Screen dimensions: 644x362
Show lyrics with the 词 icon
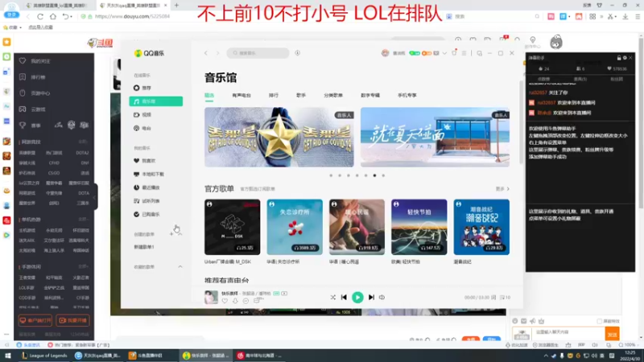(x=493, y=297)
